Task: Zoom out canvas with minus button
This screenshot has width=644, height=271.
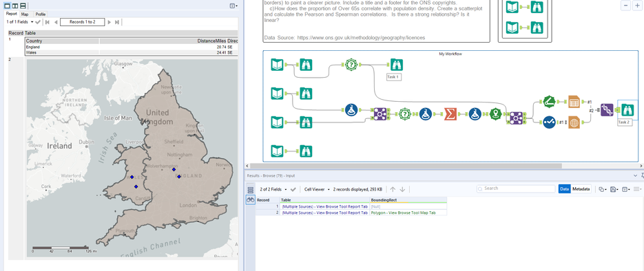Action: tap(625, 6)
